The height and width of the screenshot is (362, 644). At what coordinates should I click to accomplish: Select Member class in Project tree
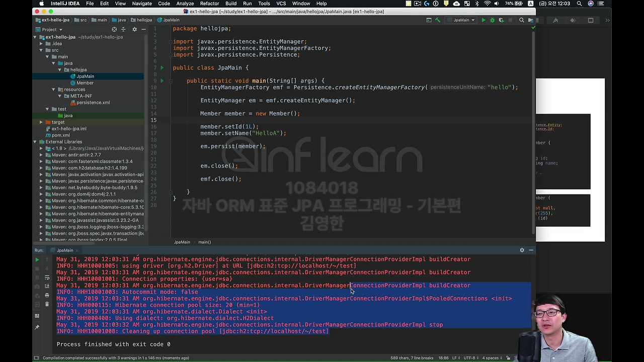85,83
